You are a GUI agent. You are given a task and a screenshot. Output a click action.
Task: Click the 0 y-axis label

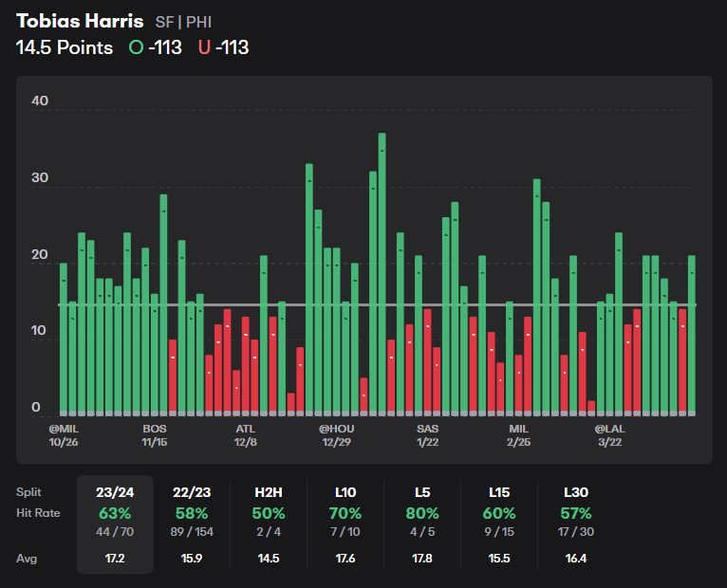[x=36, y=407]
